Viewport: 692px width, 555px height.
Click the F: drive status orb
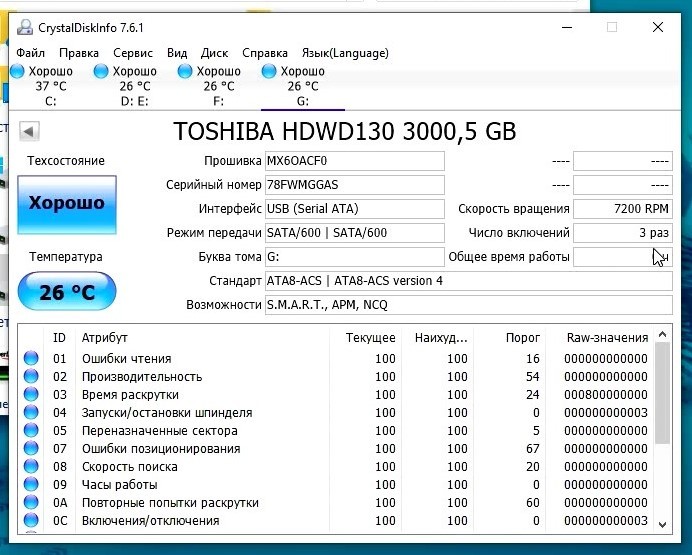184,72
